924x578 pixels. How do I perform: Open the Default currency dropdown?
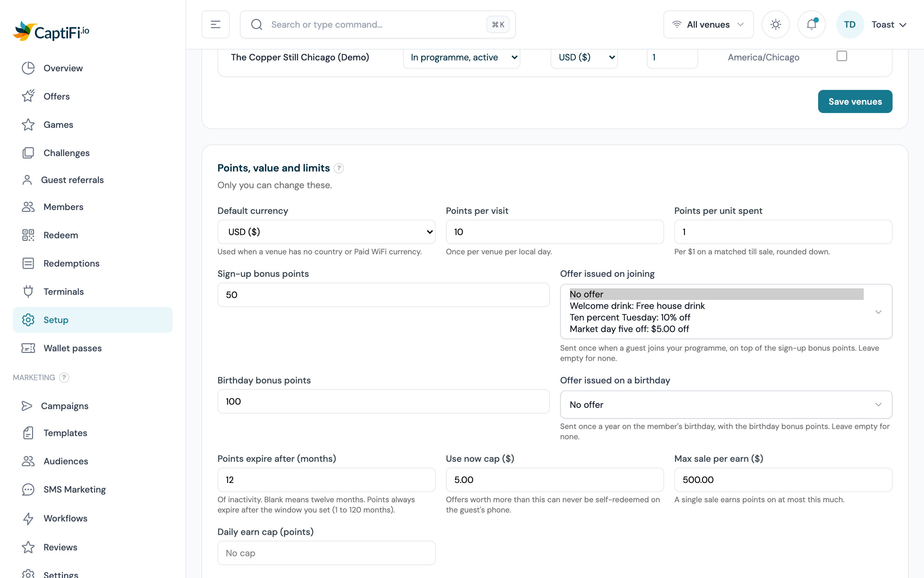(326, 232)
